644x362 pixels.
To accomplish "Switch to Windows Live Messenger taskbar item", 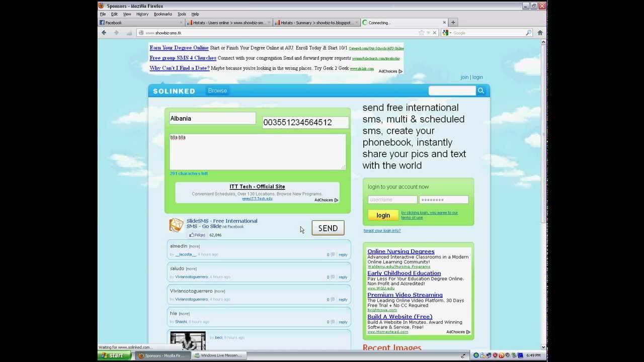I will [x=220, y=355].
